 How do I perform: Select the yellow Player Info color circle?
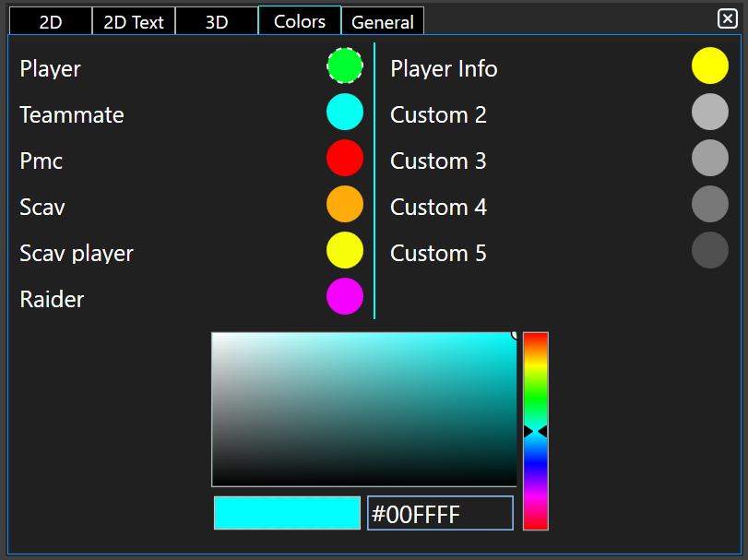tap(710, 66)
